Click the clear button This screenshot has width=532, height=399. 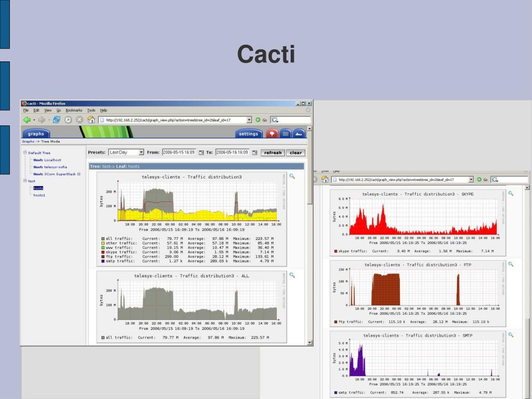(295, 152)
